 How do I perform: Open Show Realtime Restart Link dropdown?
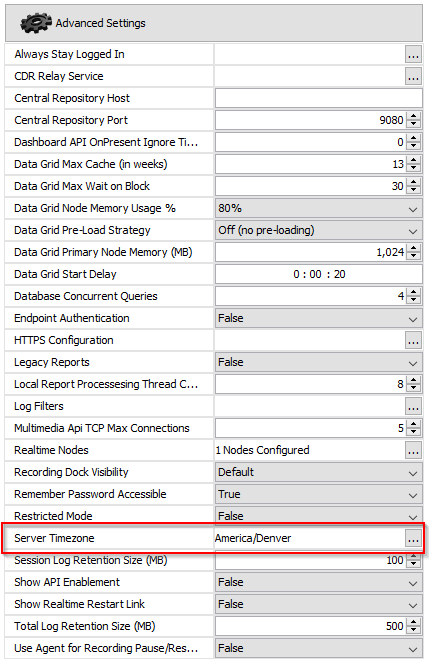319,604
